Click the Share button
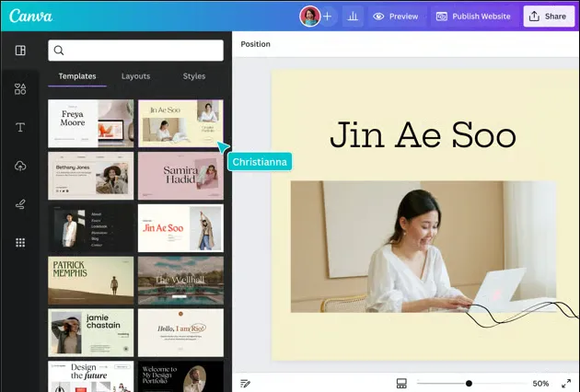 548,17
